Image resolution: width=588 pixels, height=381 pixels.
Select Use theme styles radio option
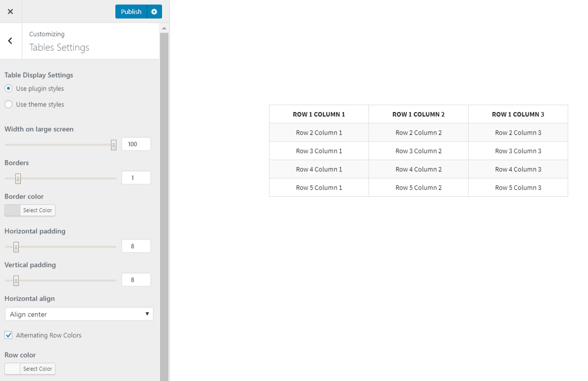point(8,104)
